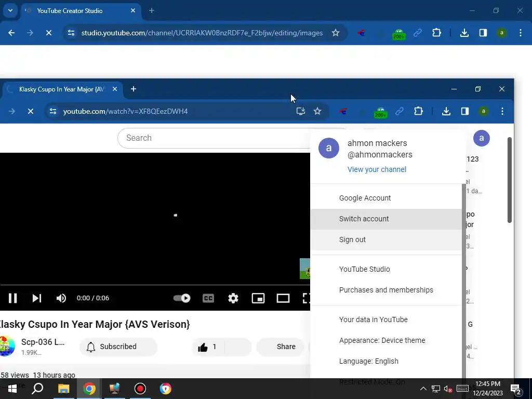The height and width of the screenshot is (399, 532).
Task: Open the red record app on taskbar
Action: tap(140, 389)
